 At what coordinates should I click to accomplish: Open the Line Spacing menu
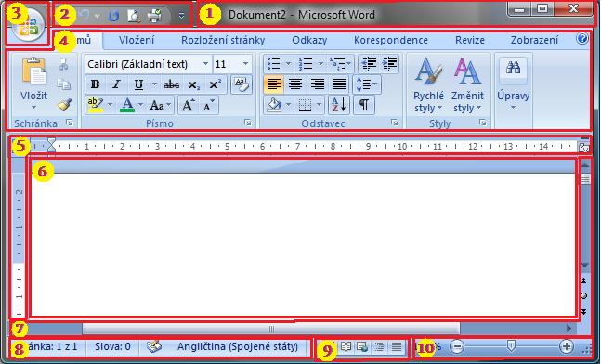366,84
